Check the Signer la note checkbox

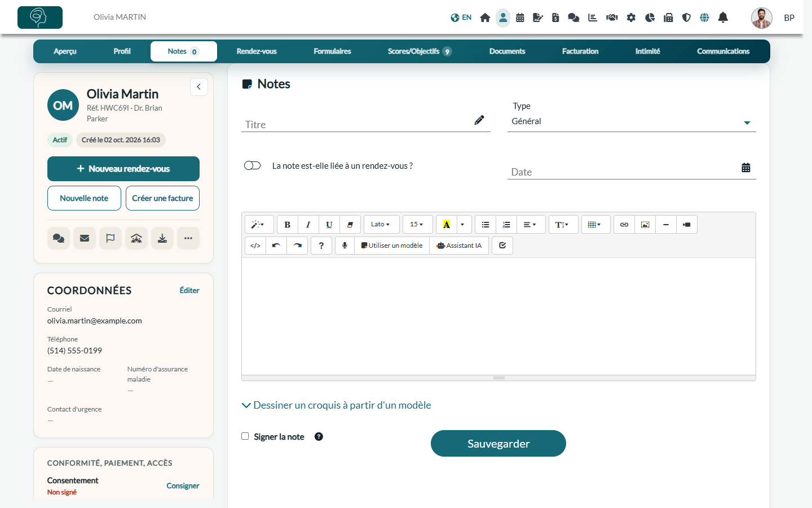click(245, 436)
